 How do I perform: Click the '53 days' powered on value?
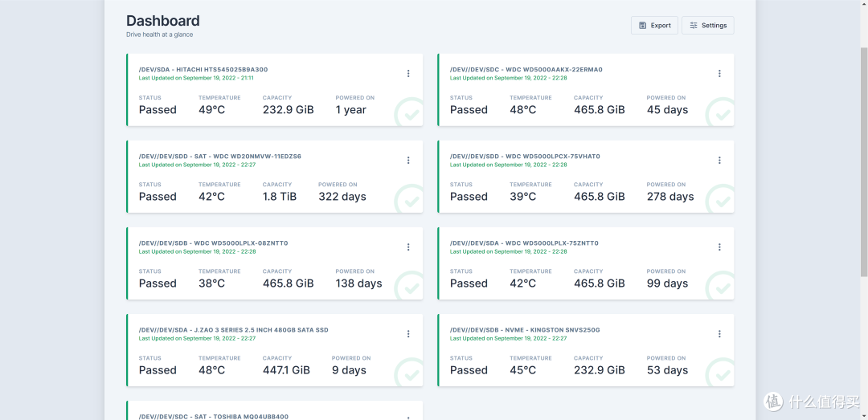coord(667,370)
